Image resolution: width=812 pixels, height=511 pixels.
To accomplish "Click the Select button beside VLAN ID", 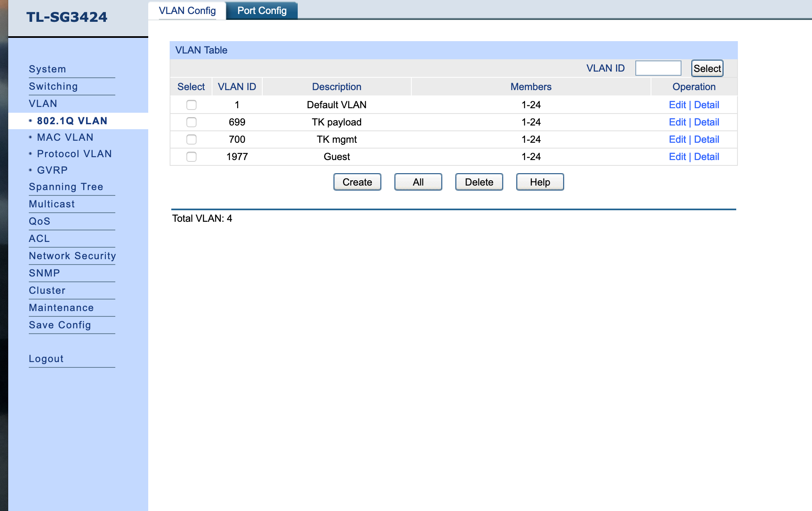I will 707,68.
